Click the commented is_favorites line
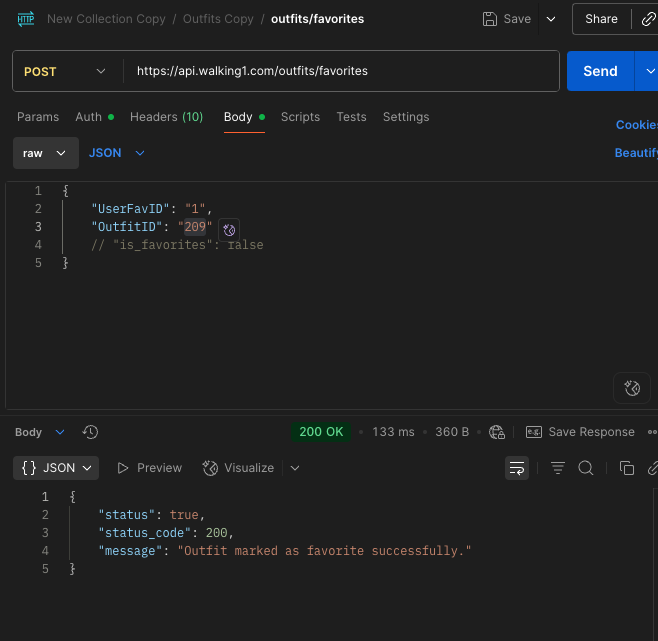 click(x=178, y=245)
